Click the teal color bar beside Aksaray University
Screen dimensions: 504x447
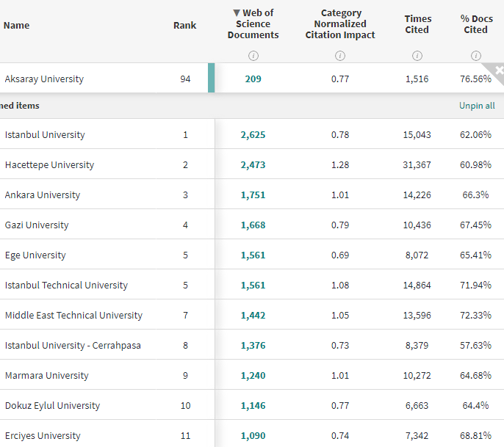pyautogui.click(x=212, y=79)
